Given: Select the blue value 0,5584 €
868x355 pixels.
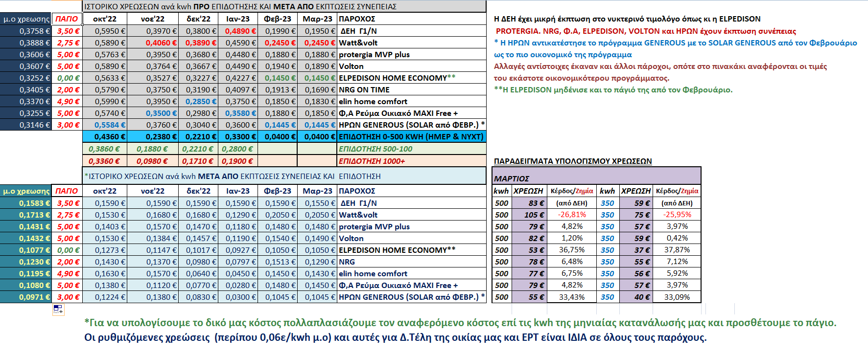Looking at the screenshot, I should (105, 125).
